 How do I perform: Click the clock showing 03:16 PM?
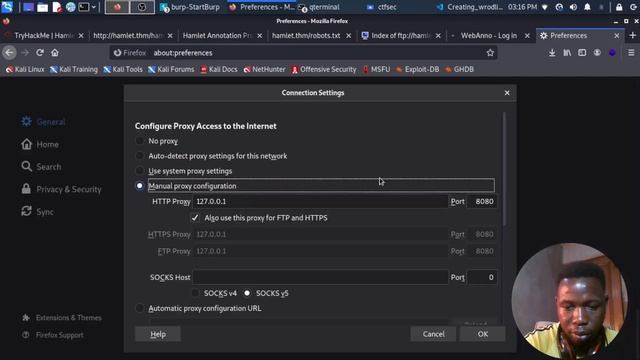(x=522, y=7)
